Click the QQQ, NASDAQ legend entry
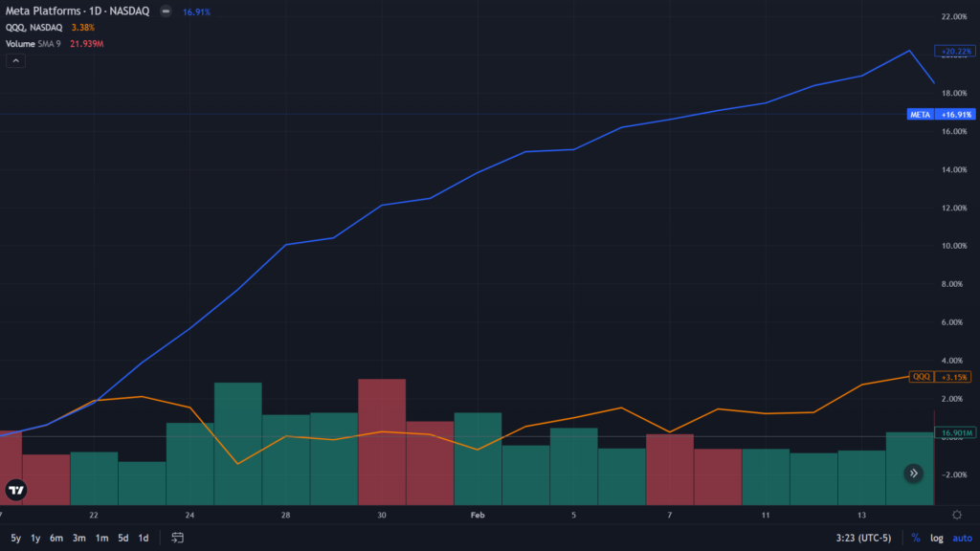This screenshot has width=980, height=551. (x=33, y=28)
